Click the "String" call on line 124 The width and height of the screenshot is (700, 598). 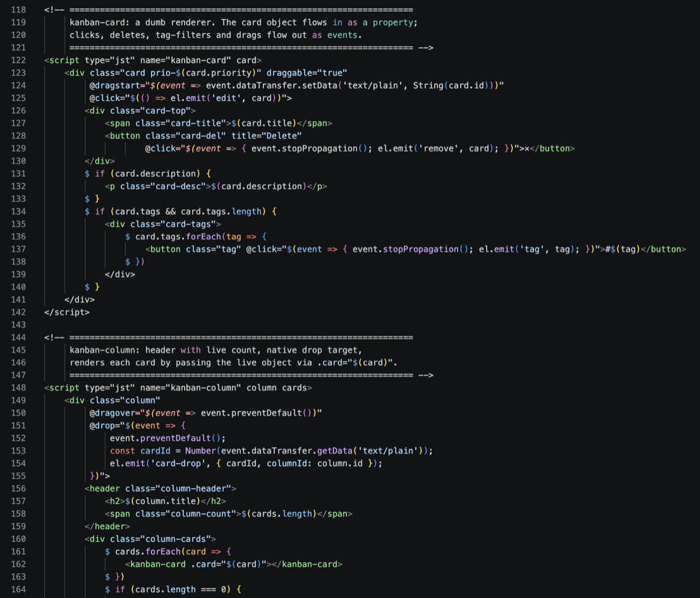point(428,85)
